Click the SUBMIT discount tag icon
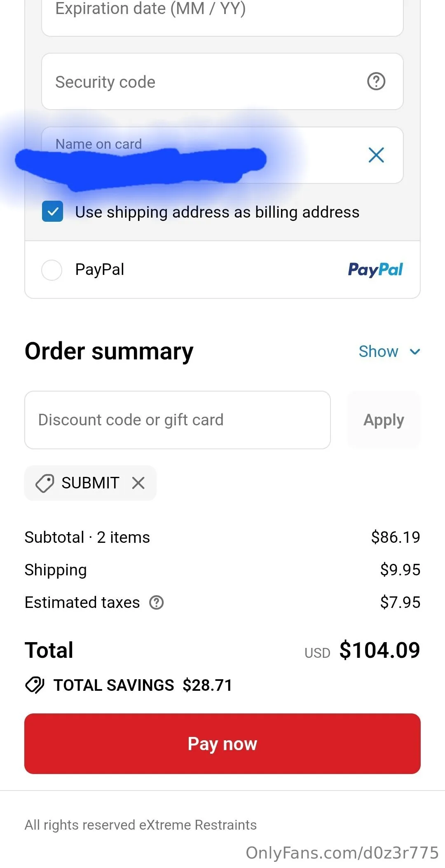Screen dimensions: 445x868 pos(44,483)
